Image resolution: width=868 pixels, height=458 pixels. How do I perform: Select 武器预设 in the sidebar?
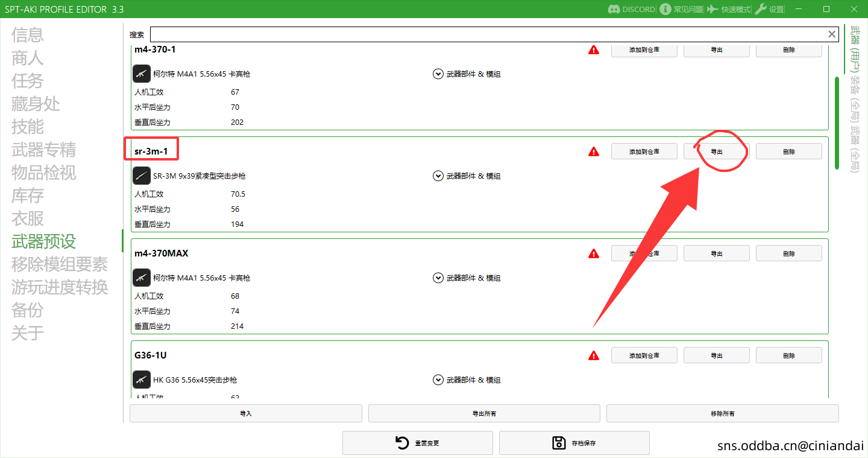(x=44, y=241)
